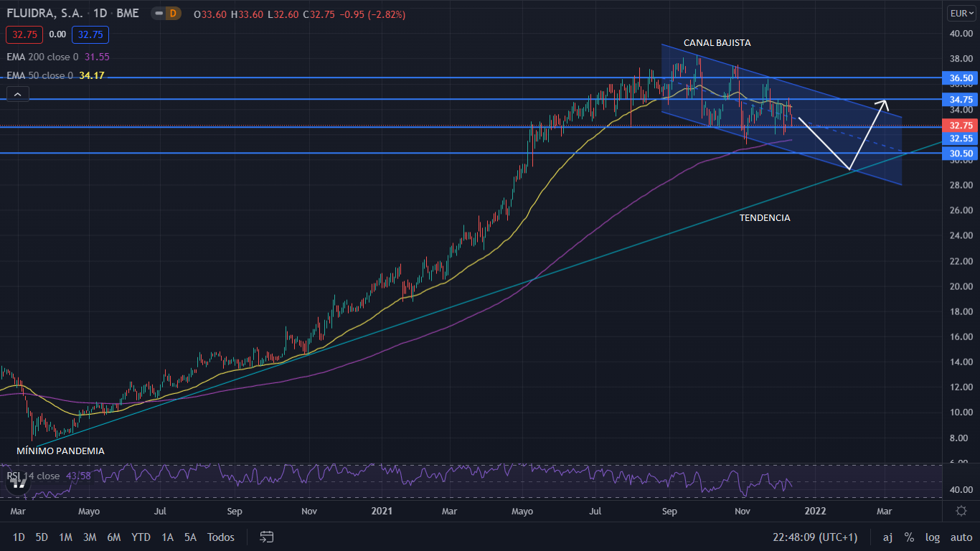Toggle the percent scale mode

[x=909, y=537]
